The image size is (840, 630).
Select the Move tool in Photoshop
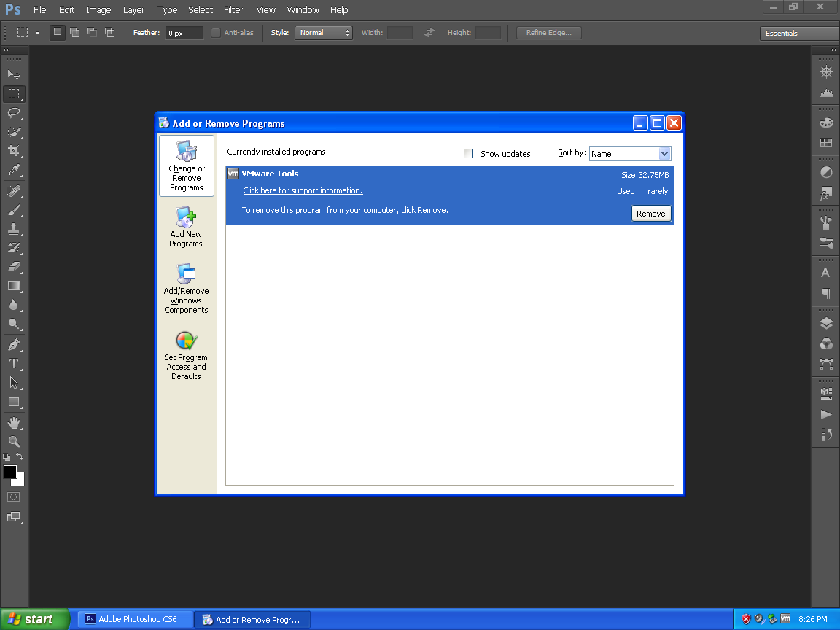(14, 74)
